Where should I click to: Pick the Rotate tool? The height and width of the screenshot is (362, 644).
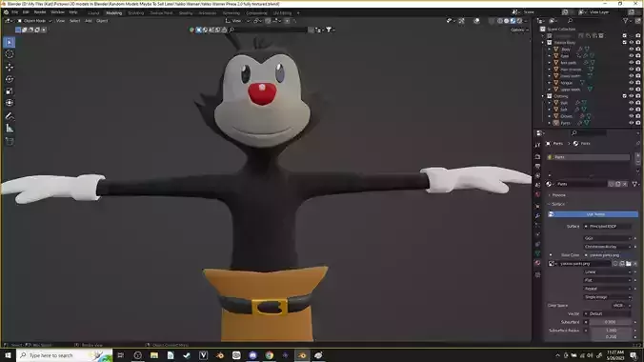coord(10,79)
